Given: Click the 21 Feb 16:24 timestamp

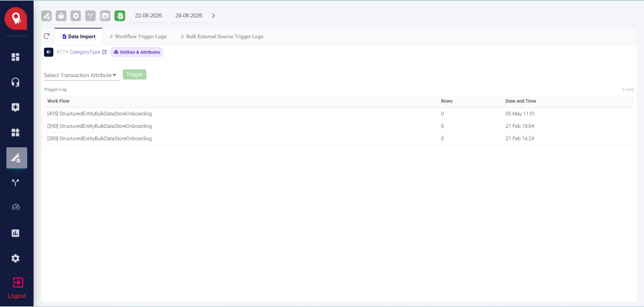Looking at the screenshot, I should pyautogui.click(x=520, y=139).
